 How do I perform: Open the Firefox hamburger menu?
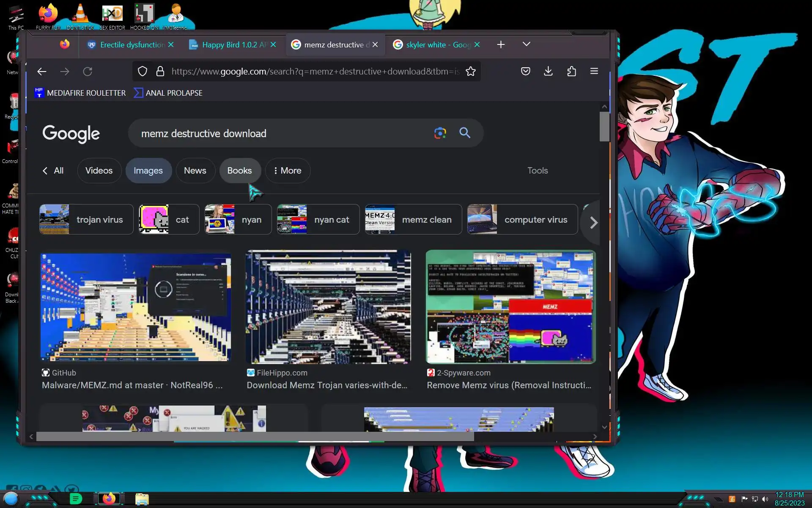click(594, 71)
